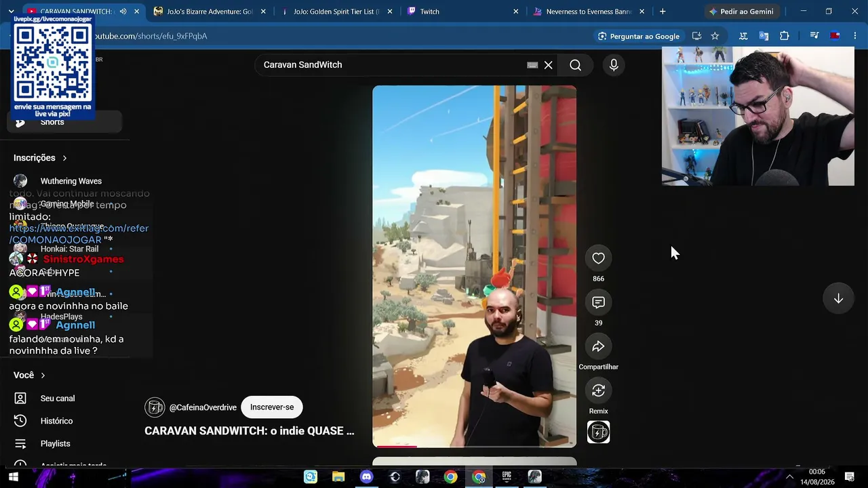Open the exitlag referral link in chat
868x488 pixels.
coord(79,234)
